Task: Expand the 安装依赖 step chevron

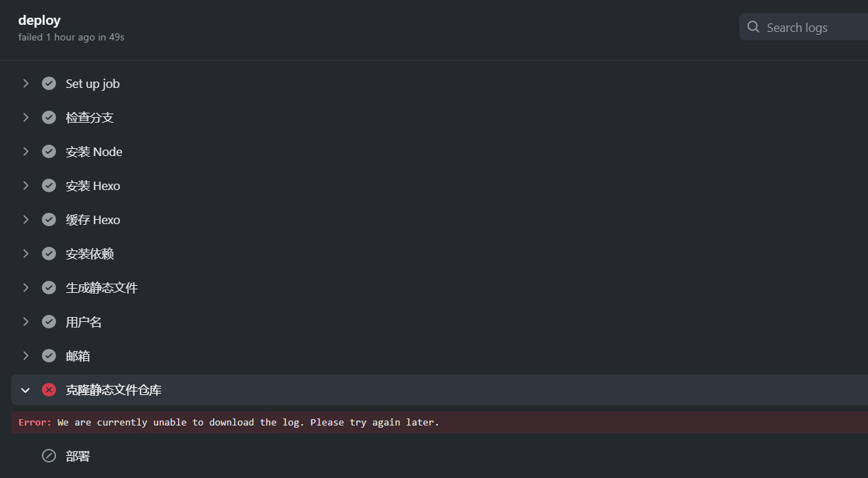Action: pos(26,254)
